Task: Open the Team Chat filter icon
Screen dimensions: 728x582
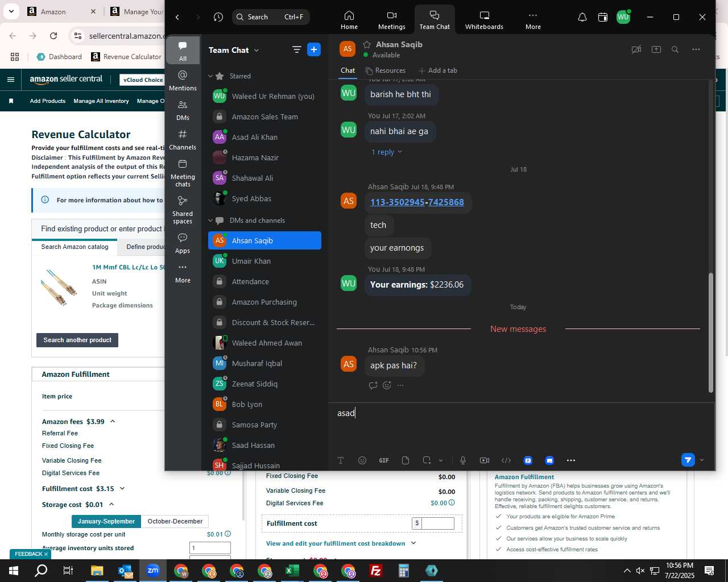Action: coord(296,49)
